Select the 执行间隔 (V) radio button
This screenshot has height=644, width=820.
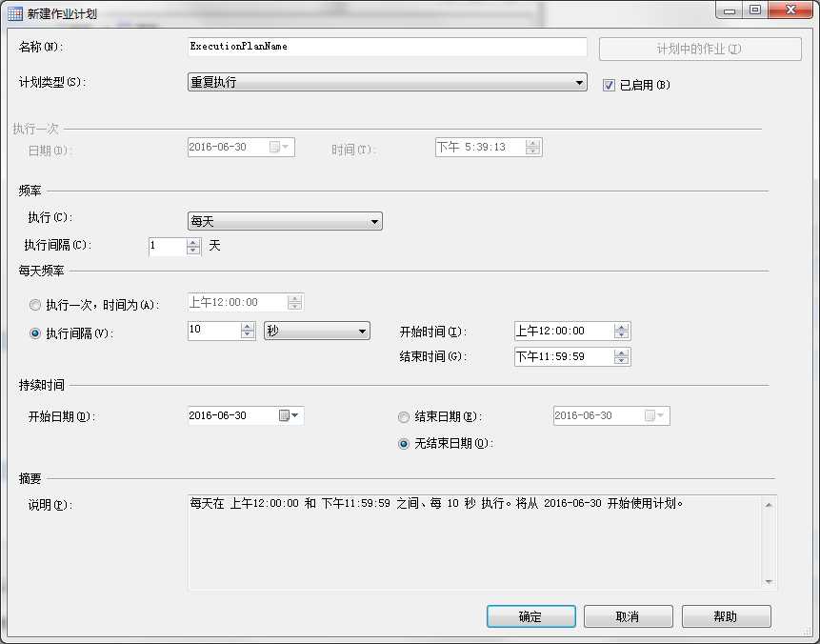35,333
